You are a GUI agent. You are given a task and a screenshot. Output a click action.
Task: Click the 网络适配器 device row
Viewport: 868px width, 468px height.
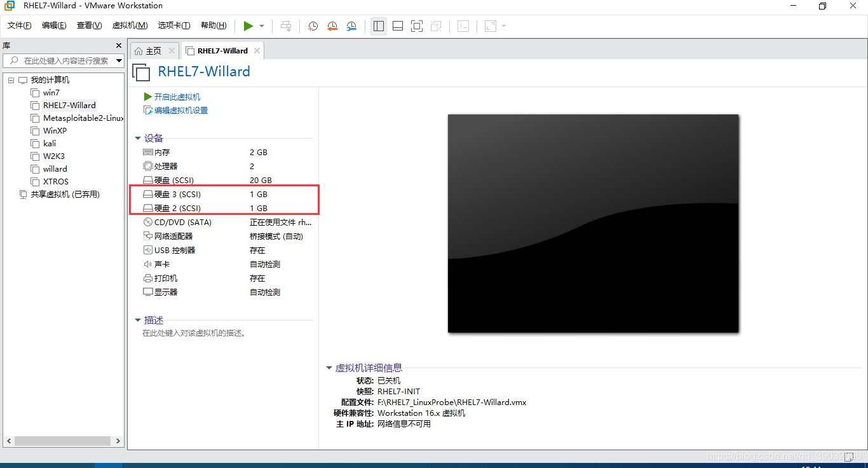point(227,237)
